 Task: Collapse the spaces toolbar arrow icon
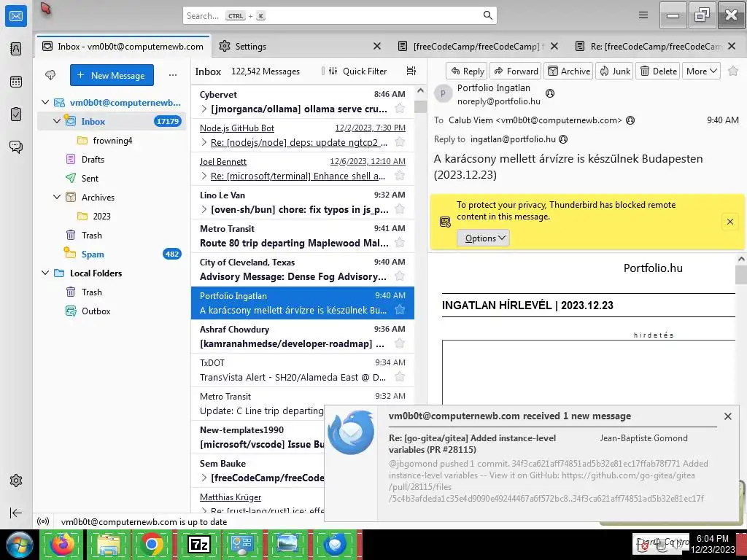16,513
